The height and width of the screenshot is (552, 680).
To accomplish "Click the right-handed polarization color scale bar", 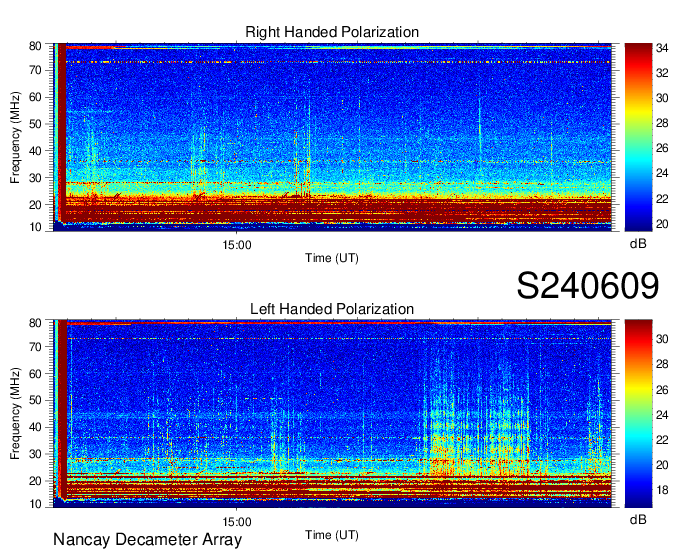I will [638, 137].
